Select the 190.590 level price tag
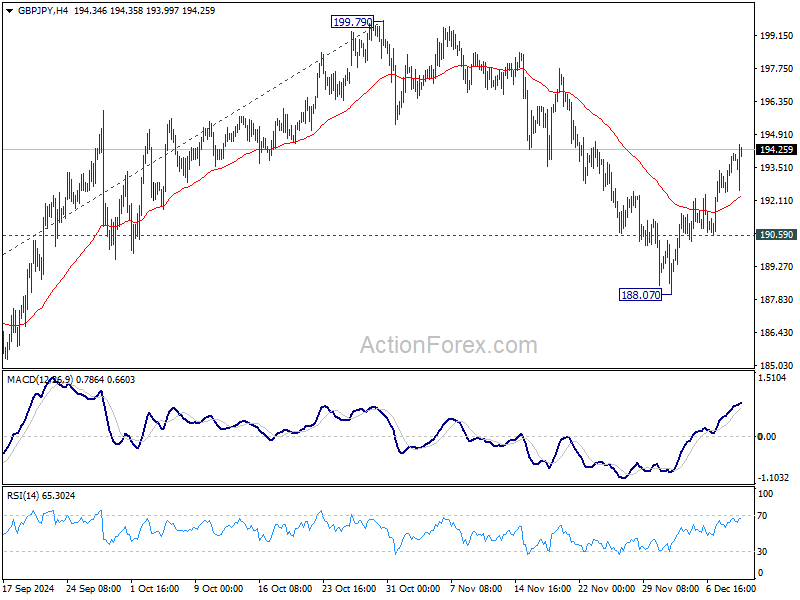Image resolution: width=800 pixels, height=600 pixels. coord(776,235)
